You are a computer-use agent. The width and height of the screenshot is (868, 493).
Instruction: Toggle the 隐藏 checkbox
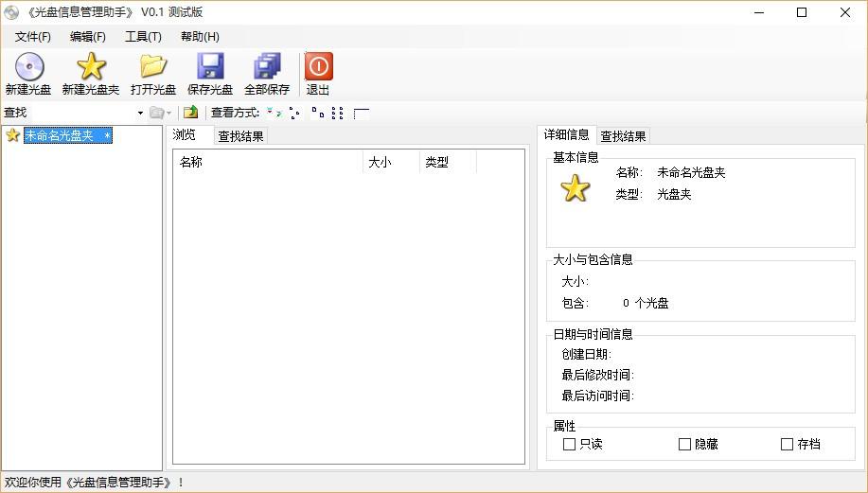684,445
